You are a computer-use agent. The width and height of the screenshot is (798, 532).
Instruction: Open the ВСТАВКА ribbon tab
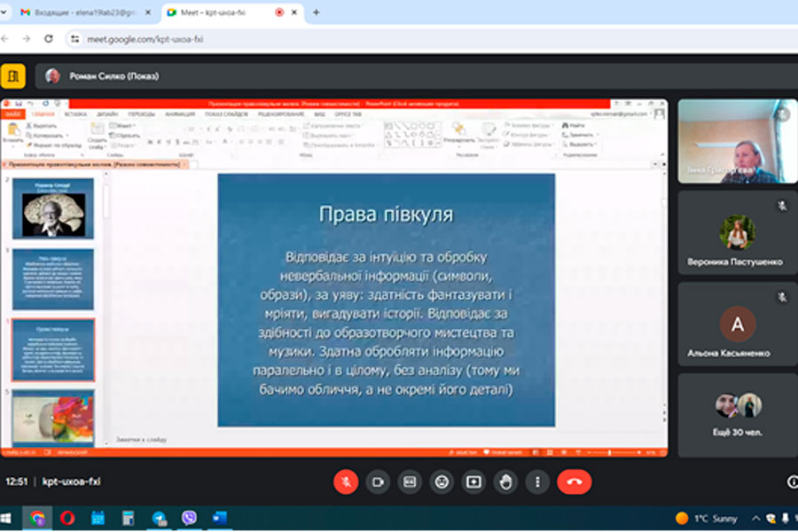pos(76,114)
